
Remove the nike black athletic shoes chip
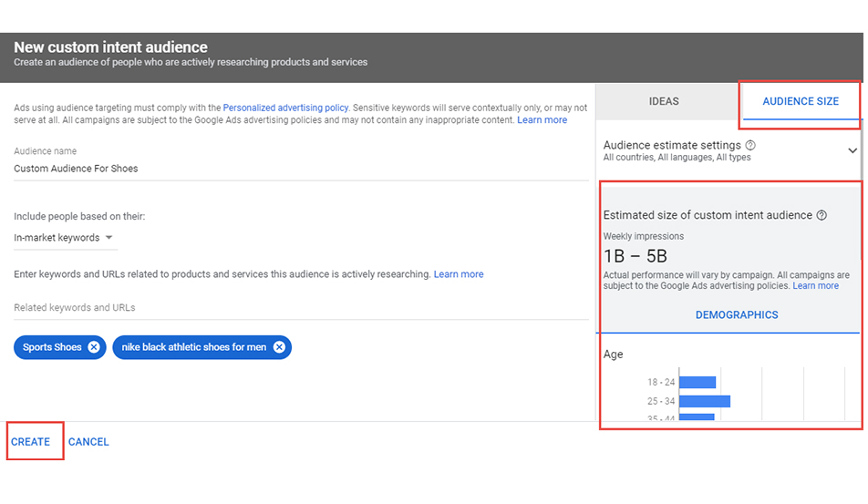280,347
